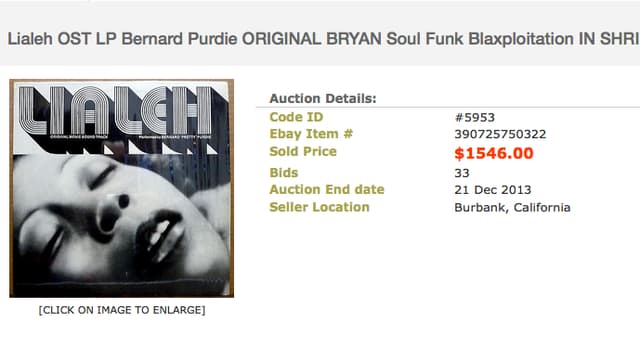Select eBay item number 390725750322
This screenshot has width=640, height=360.
coord(500,134)
